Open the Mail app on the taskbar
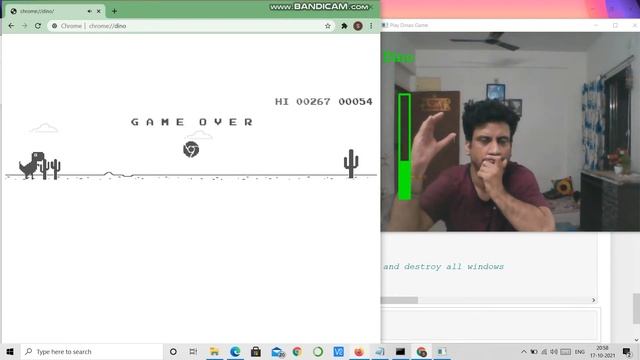Screen dimensions: 640x360 click(x=278, y=351)
